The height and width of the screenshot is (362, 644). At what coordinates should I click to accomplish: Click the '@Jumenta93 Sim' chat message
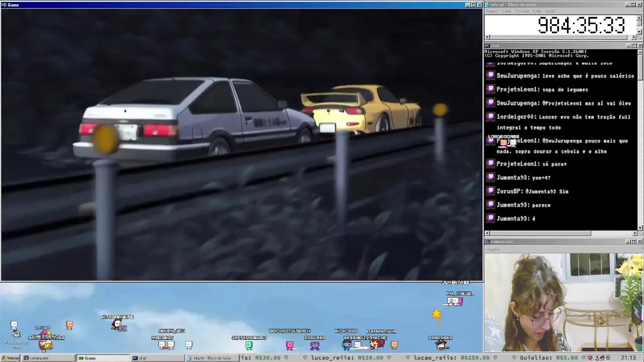[x=547, y=191]
